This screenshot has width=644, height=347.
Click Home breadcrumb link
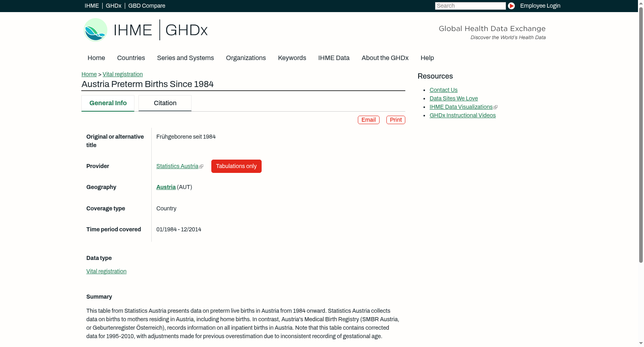click(89, 74)
